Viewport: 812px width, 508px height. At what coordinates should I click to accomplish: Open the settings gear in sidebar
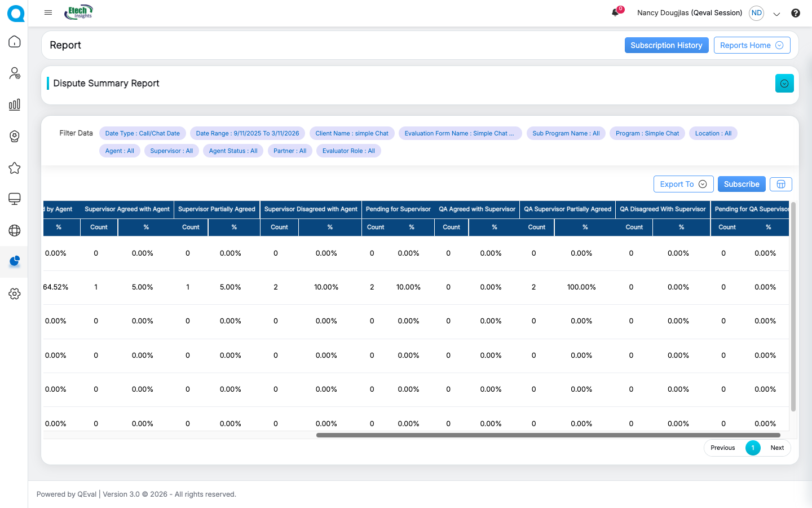click(x=15, y=294)
